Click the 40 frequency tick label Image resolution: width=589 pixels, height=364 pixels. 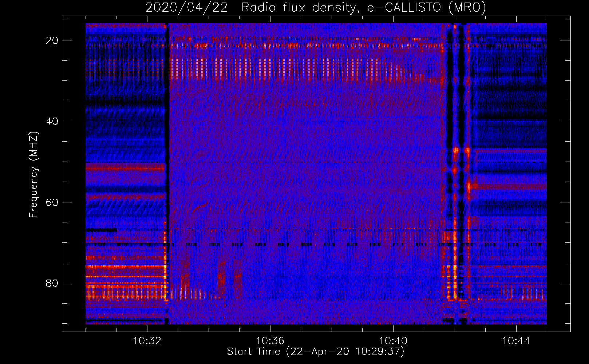click(x=52, y=121)
